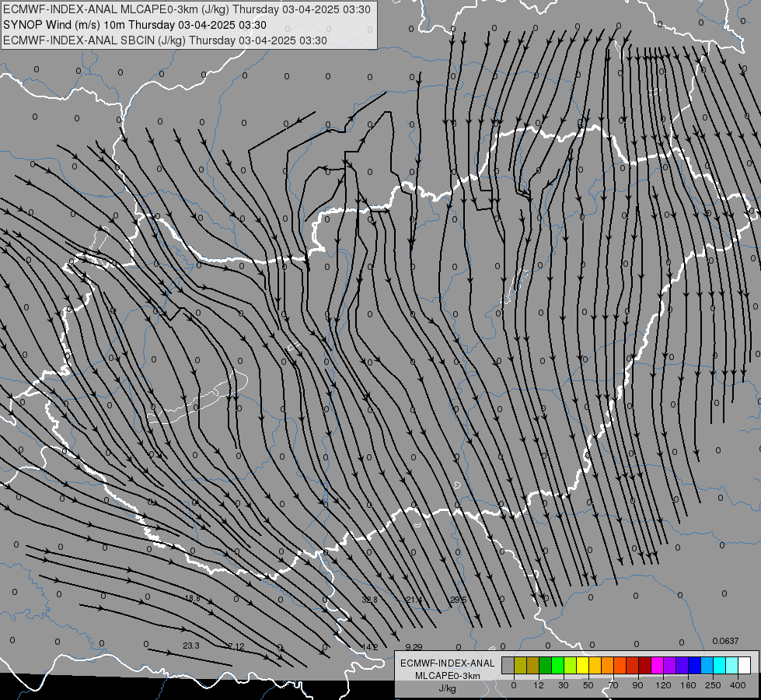This screenshot has width=761, height=700.
Task: Click legend scale value 120
Action: click(664, 685)
